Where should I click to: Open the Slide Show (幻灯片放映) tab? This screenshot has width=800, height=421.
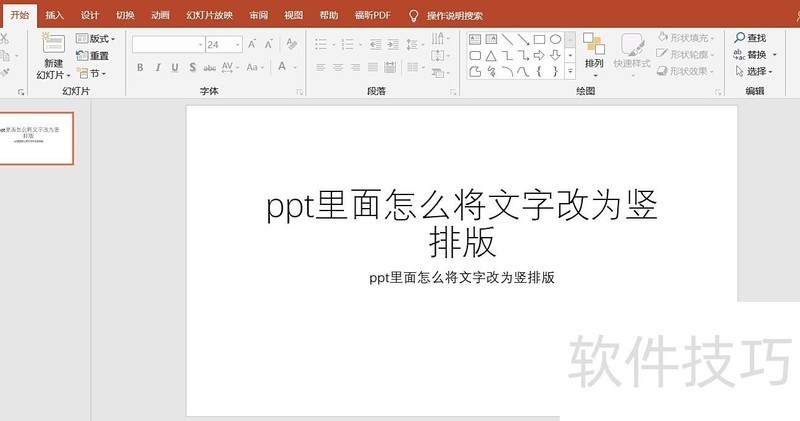coord(209,15)
